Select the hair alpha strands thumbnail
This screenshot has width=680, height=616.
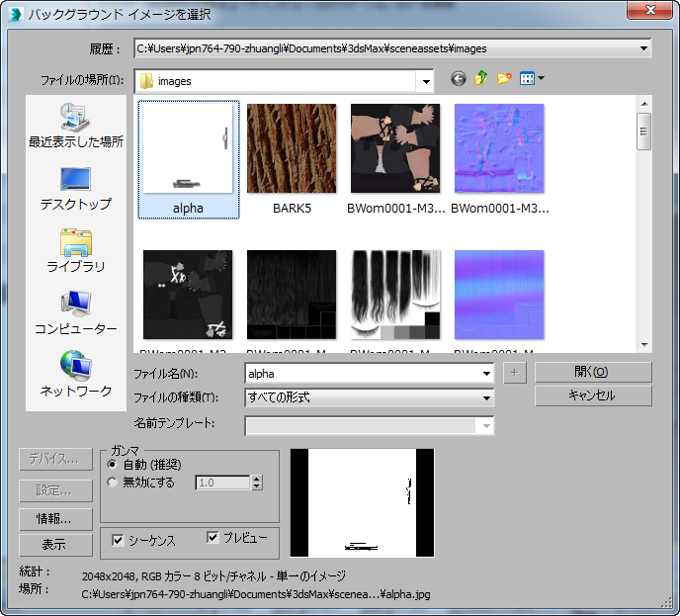point(395,295)
